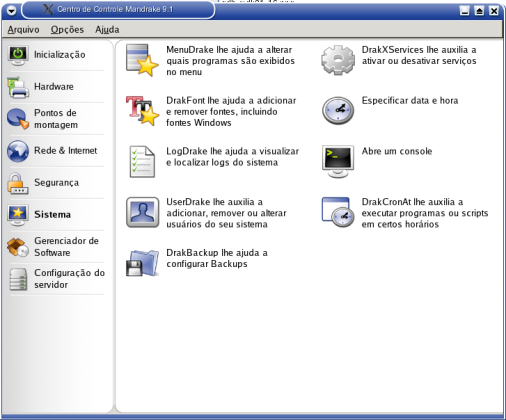Maximize the Centro de Controle window
506x420 pixels.
[479, 11]
